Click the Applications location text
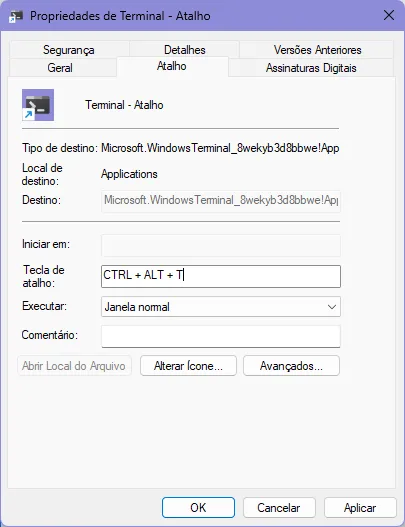The image size is (405, 527). coord(129,174)
